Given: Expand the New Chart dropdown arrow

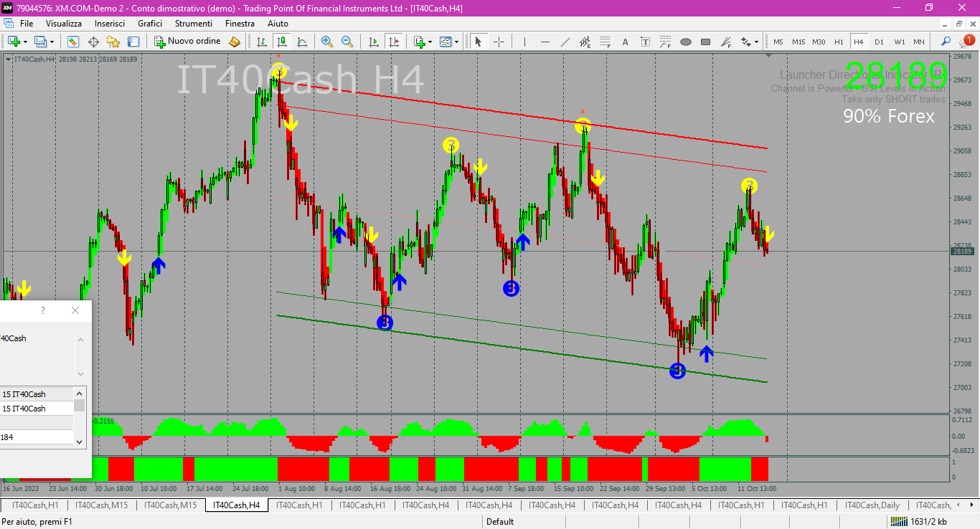Looking at the screenshot, I should [24, 42].
